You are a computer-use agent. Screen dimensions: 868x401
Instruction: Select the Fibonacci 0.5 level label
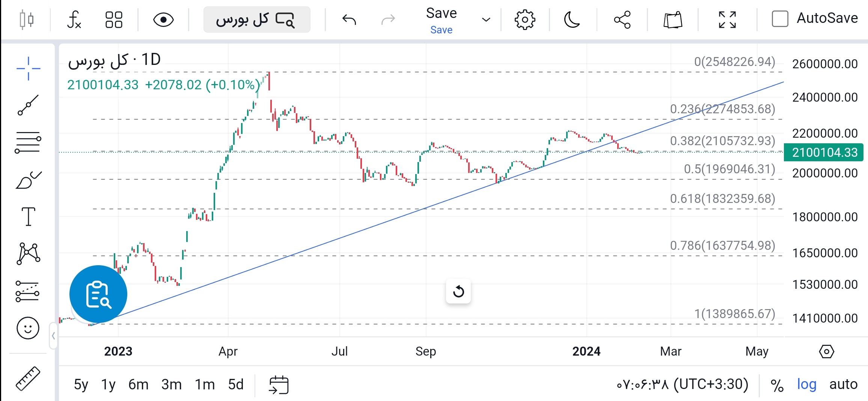(729, 169)
